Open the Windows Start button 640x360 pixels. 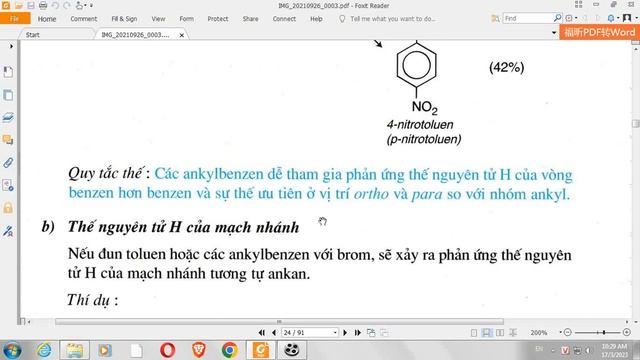coord(12,350)
